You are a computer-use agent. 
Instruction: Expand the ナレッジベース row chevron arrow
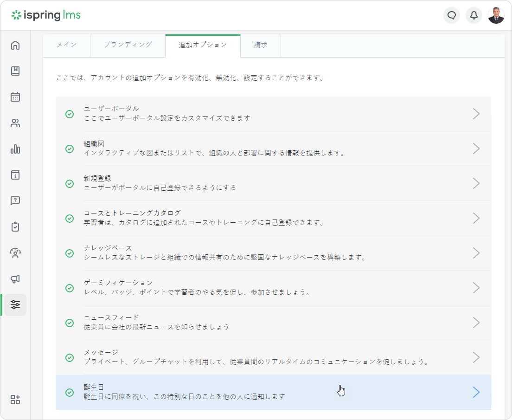476,253
